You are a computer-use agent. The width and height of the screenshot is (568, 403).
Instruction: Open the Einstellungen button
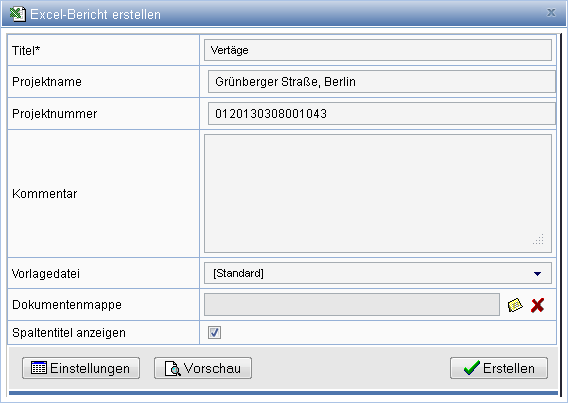pos(81,368)
